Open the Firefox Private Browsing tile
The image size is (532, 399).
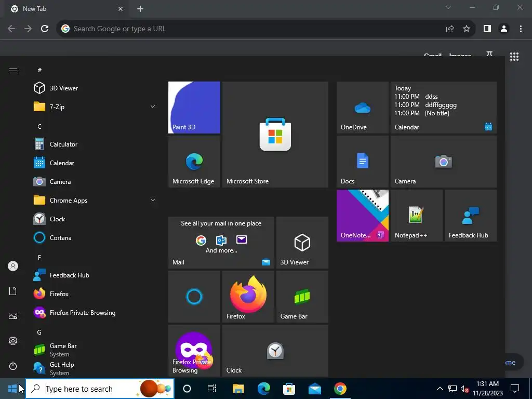pyautogui.click(x=194, y=351)
